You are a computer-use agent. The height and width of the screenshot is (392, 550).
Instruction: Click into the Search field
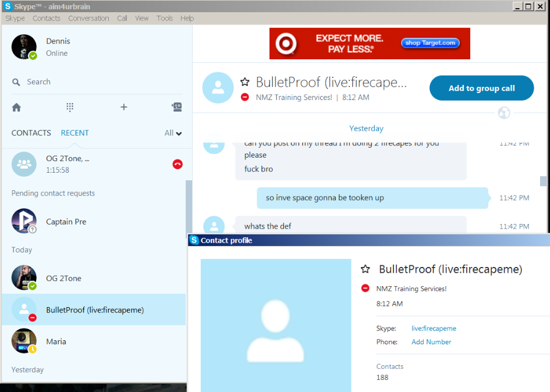click(x=97, y=81)
